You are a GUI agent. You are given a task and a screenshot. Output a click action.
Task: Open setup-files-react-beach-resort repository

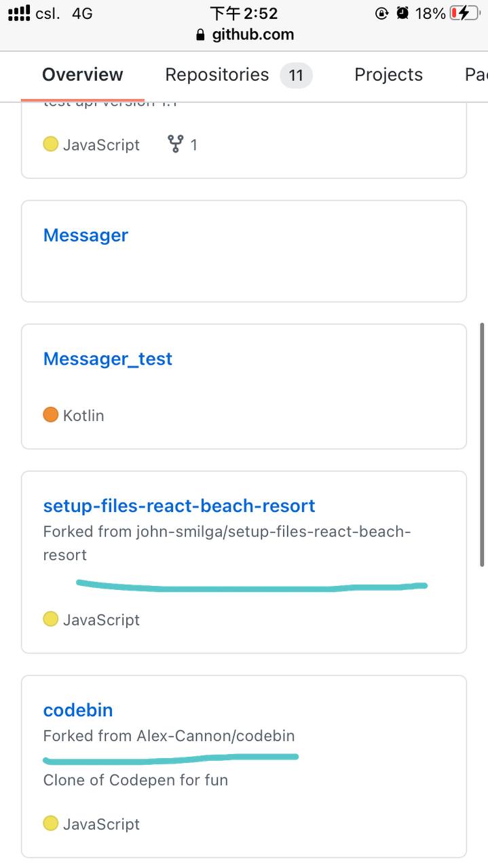179,506
